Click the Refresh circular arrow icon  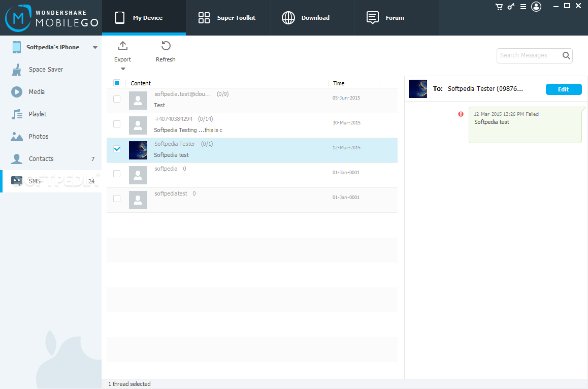click(166, 46)
